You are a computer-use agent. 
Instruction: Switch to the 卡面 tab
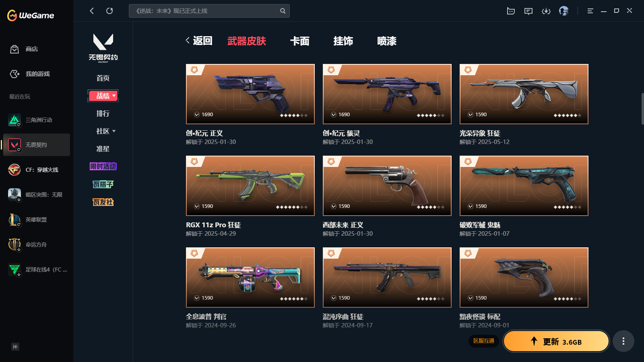pyautogui.click(x=300, y=41)
